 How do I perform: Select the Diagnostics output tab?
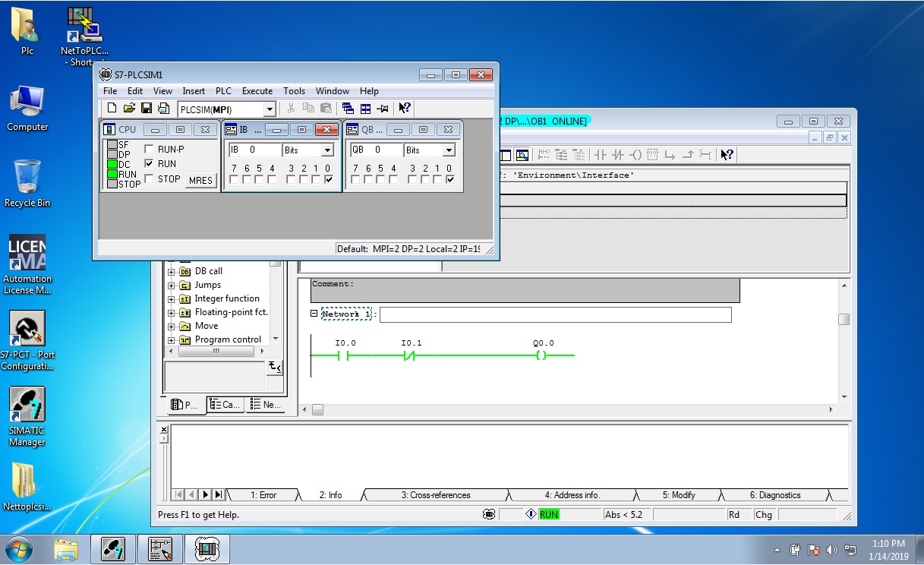click(x=774, y=495)
